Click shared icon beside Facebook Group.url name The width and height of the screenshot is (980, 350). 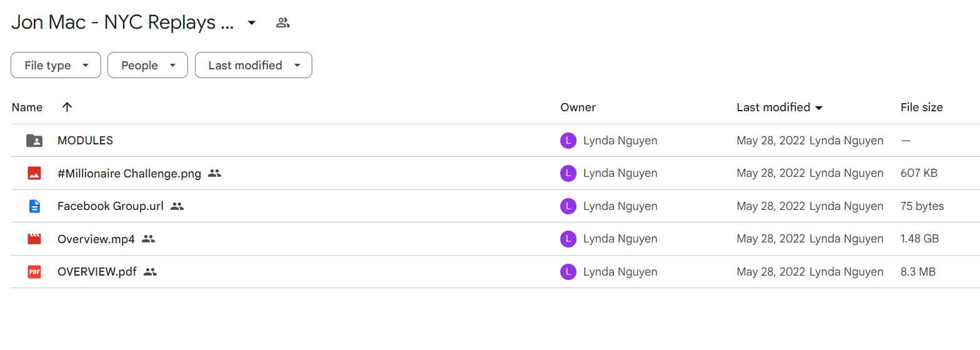click(x=177, y=206)
